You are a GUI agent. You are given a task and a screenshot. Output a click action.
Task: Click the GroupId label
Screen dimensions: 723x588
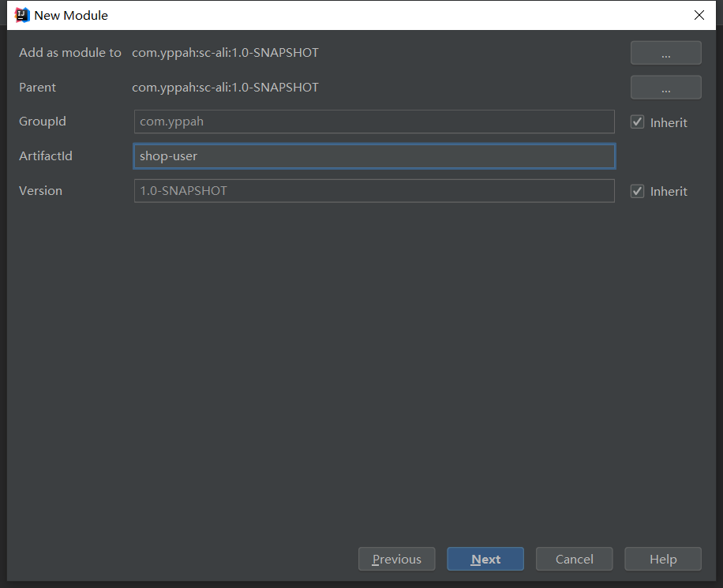tap(43, 122)
